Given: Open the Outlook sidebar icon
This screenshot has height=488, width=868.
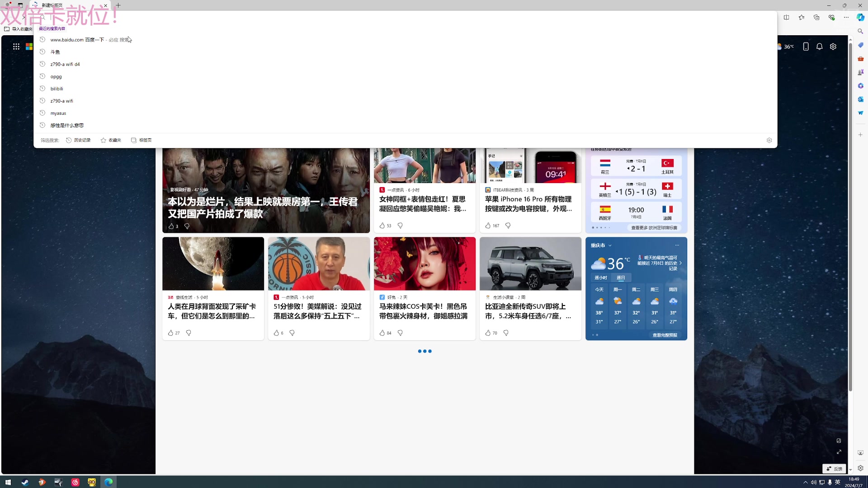Looking at the screenshot, I should [860, 99].
